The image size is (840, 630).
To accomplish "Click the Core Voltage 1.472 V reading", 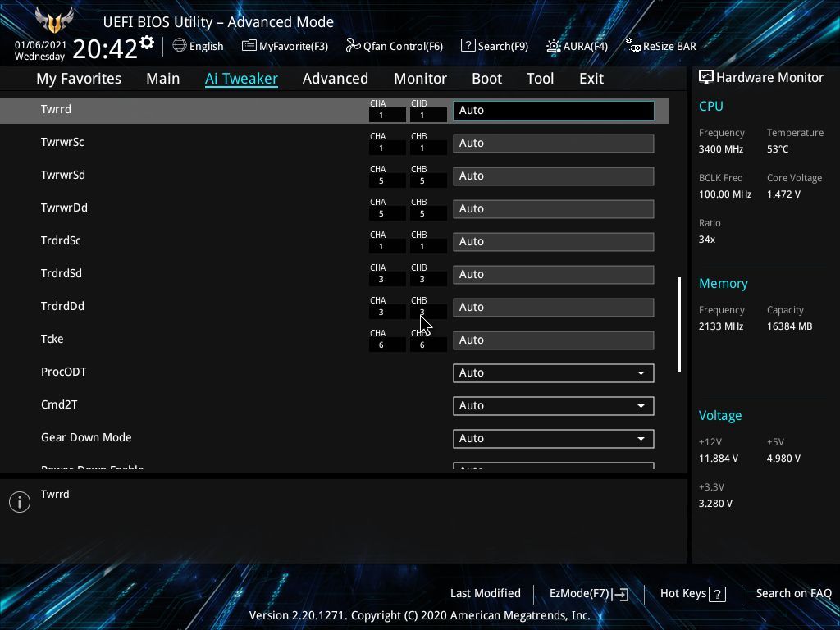I will point(783,194).
